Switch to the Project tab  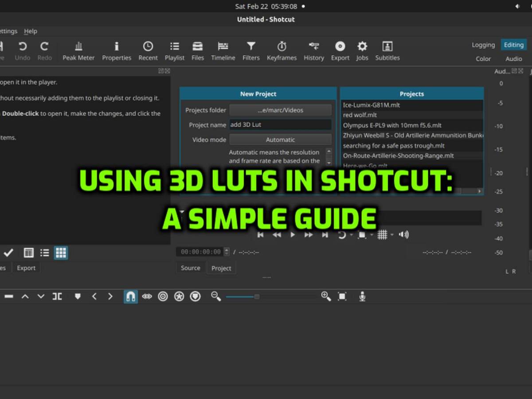pos(221,268)
